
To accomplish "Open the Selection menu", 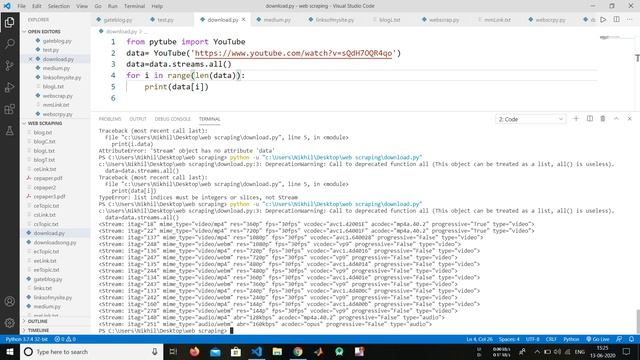I will (x=59, y=6).
